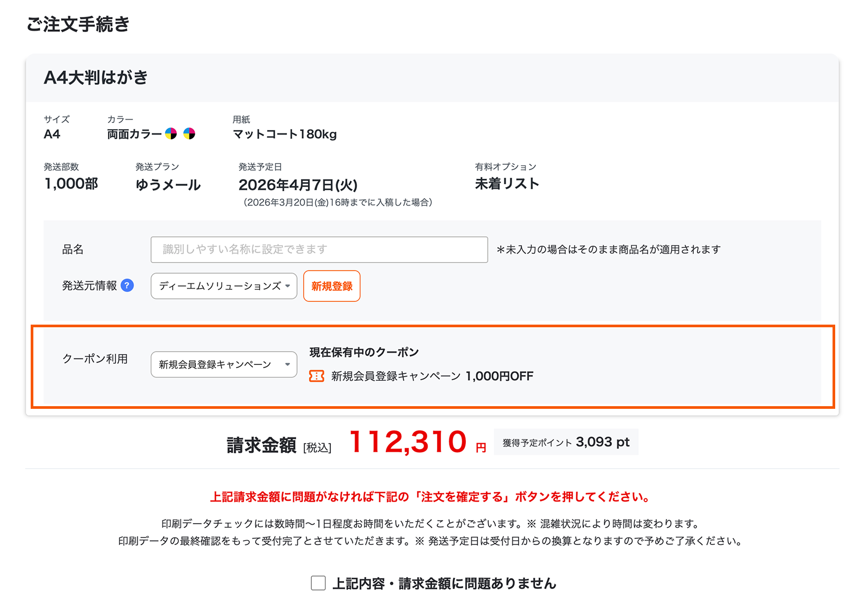
Task: Click the ゆうメール shipping plan text
Action: click(x=168, y=185)
